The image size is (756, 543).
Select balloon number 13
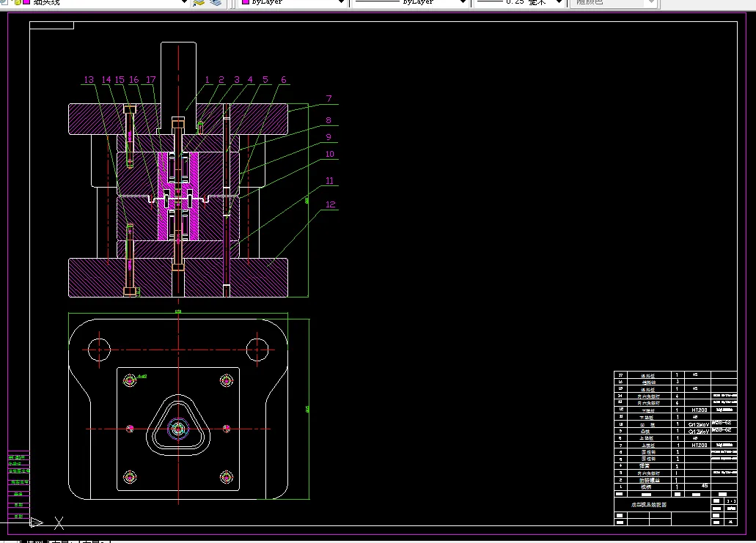(89, 79)
